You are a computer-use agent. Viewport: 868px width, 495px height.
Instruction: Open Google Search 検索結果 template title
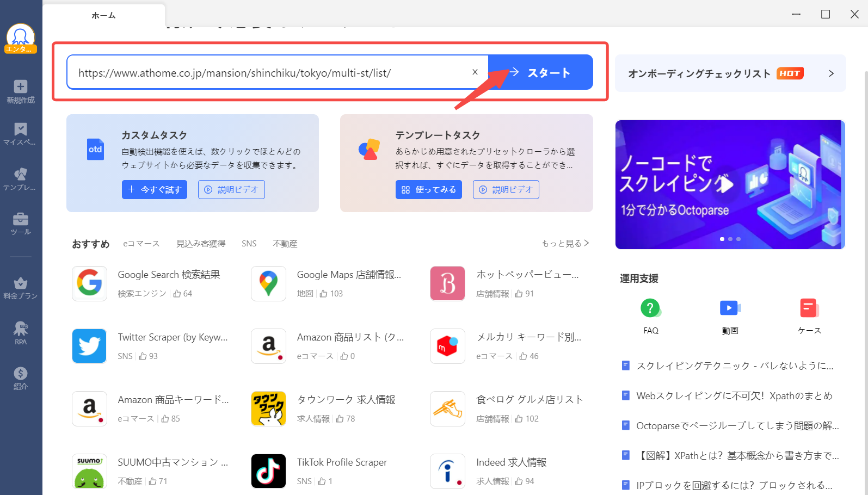click(x=169, y=275)
